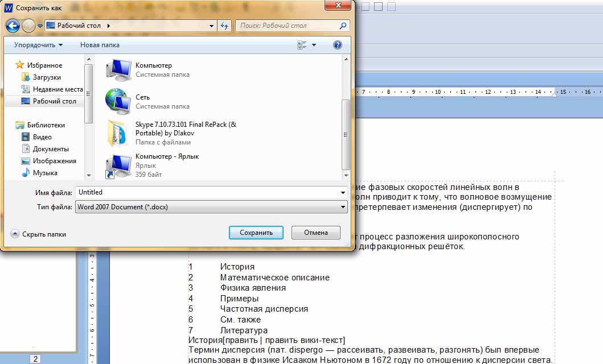The height and width of the screenshot is (364, 603).
Task: Open the Тип файла combo box
Action: pos(211,207)
